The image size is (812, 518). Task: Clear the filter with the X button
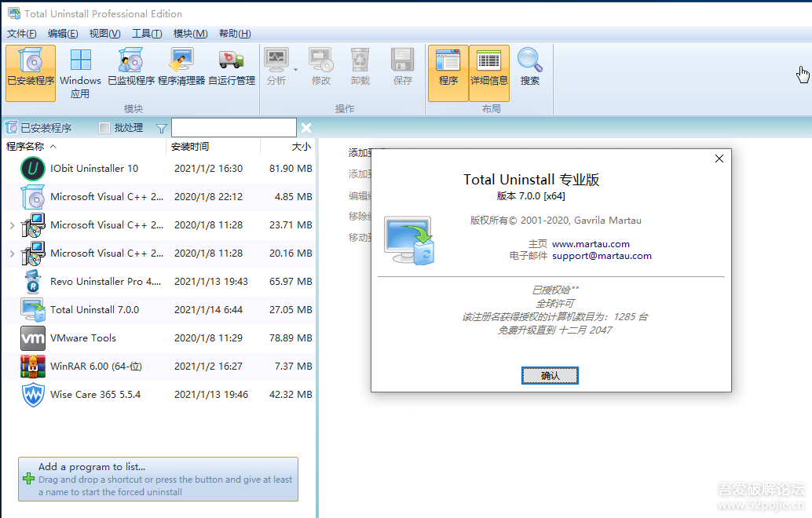point(306,128)
